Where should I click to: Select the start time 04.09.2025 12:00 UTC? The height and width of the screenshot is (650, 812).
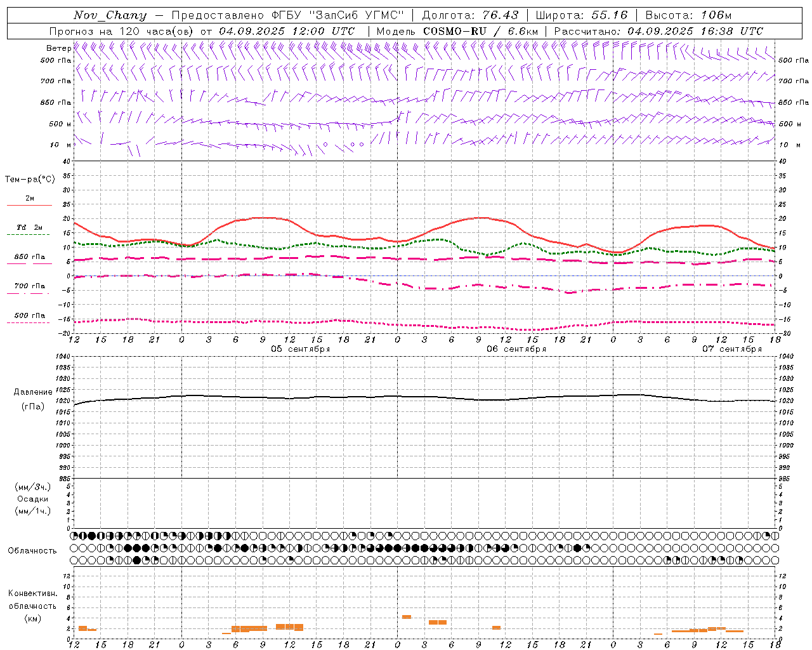(287, 31)
